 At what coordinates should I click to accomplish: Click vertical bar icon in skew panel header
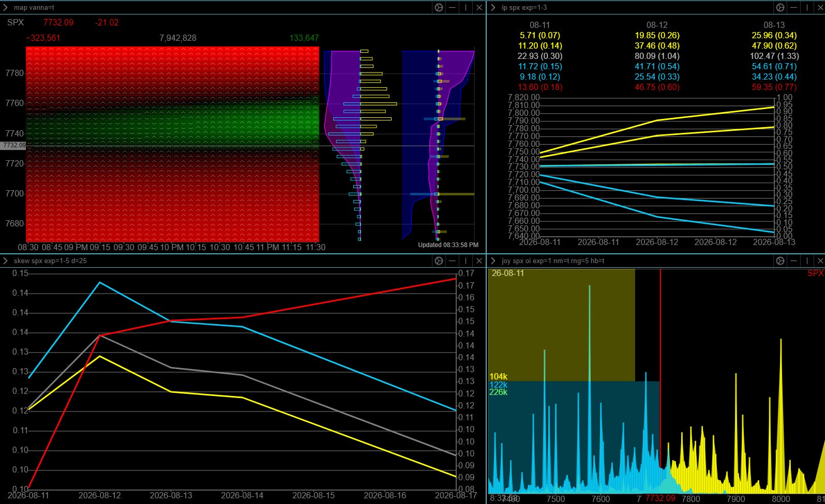466,261
